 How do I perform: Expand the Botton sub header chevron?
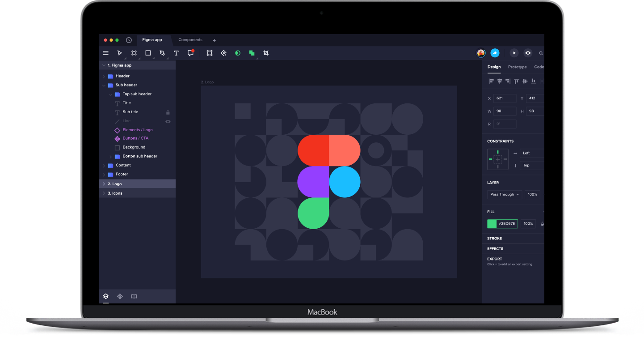111,156
